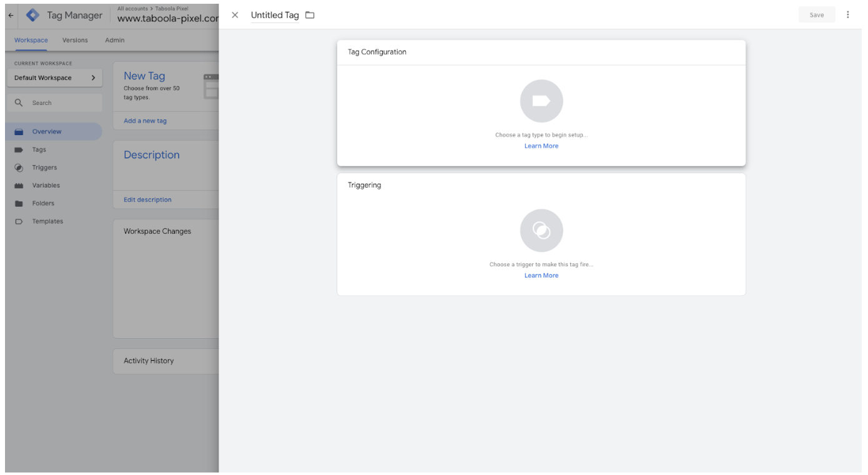Click the tag type icon in Tag Configuration
868x475 pixels.
[x=541, y=101]
